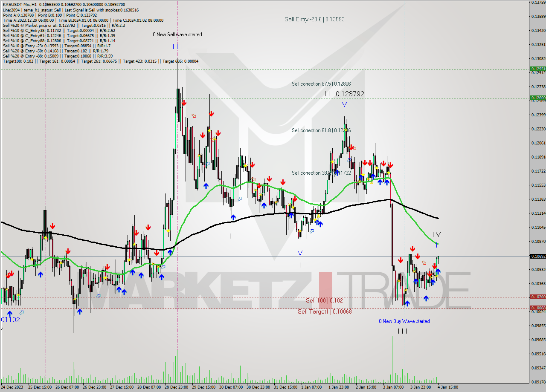This screenshot has height=392, width=546.
Task: Click the '28 Dec 23:00' time axis label
Action: coord(177,387)
